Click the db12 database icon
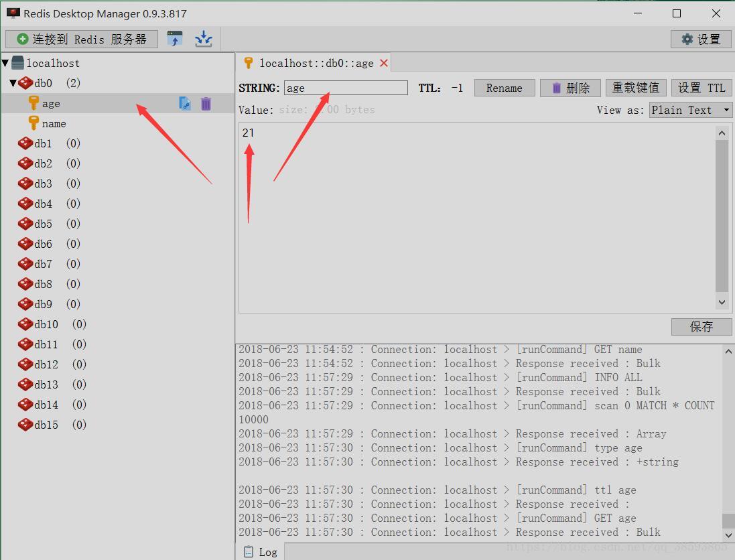 coord(25,364)
